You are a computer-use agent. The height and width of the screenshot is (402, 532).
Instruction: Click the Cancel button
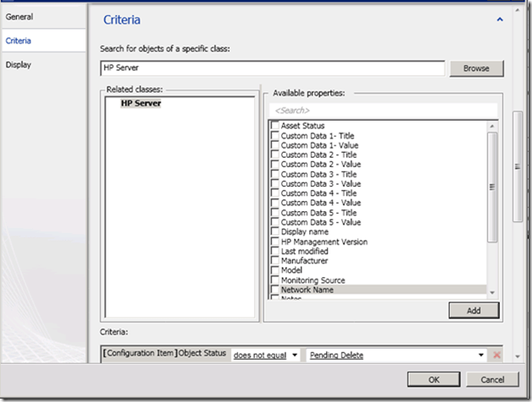[x=498, y=378]
